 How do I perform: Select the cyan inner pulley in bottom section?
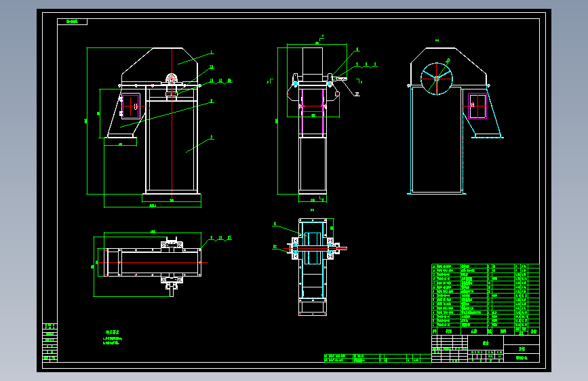[313, 248]
